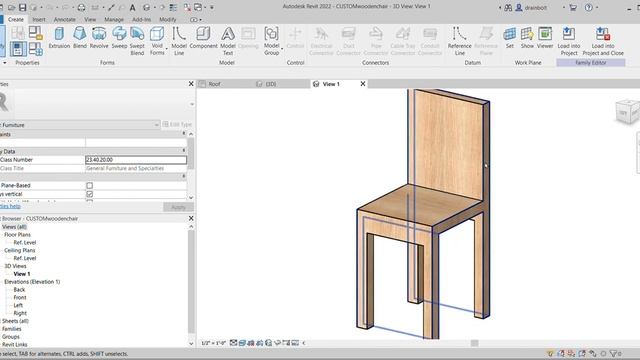The image size is (640, 360).
Task: Close the Project Browser panel
Action: [191, 218]
